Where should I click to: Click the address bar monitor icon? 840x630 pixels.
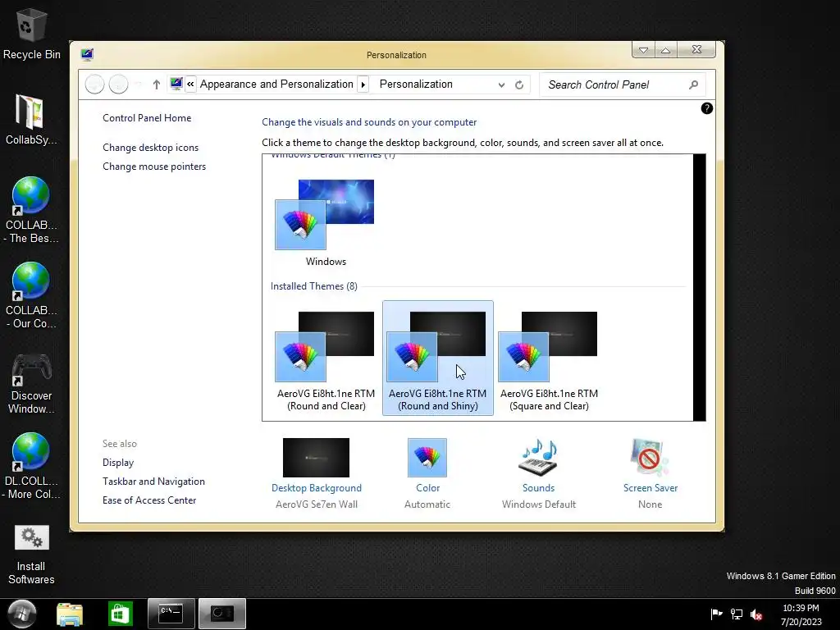pos(176,84)
